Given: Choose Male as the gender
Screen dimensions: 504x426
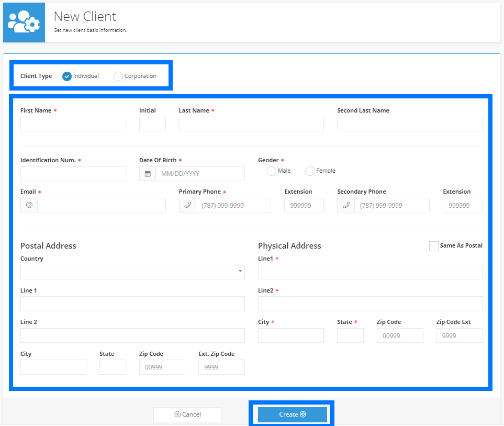Looking at the screenshot, I should point(271,171).
